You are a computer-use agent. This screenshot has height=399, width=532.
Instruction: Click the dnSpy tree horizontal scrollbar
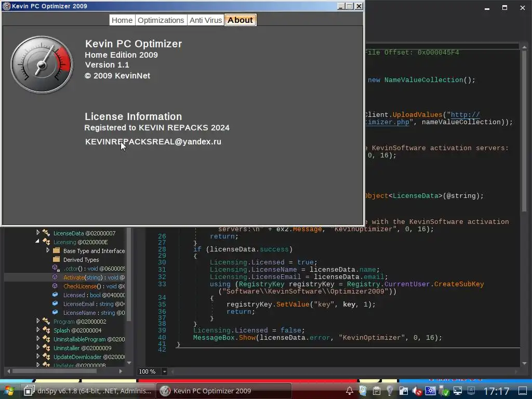click(54, 371)
